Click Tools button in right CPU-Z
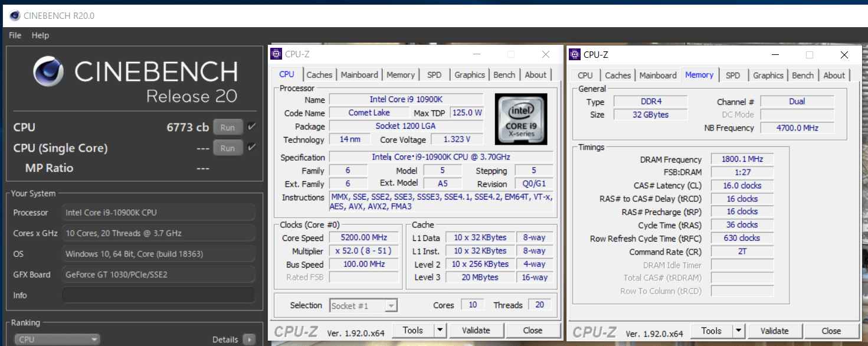868x346 pixels. pyautogui.click(x=712, y=331)
